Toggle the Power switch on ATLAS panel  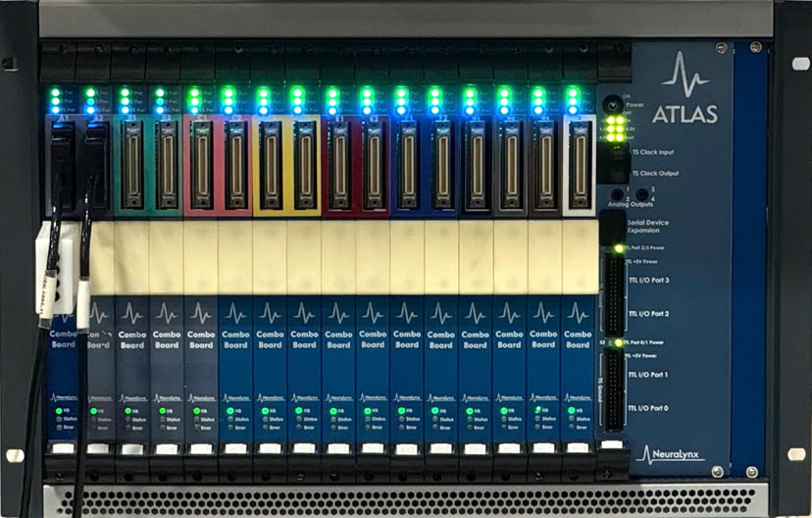point(614,104)
